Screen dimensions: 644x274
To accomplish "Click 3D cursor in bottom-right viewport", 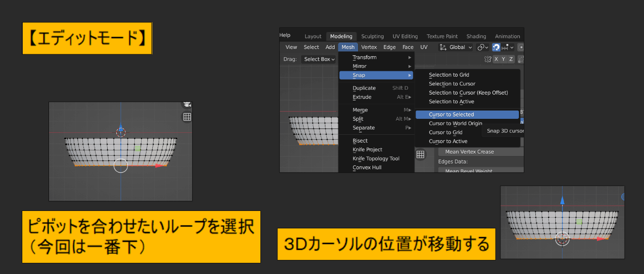I will (x=562, y=239).
